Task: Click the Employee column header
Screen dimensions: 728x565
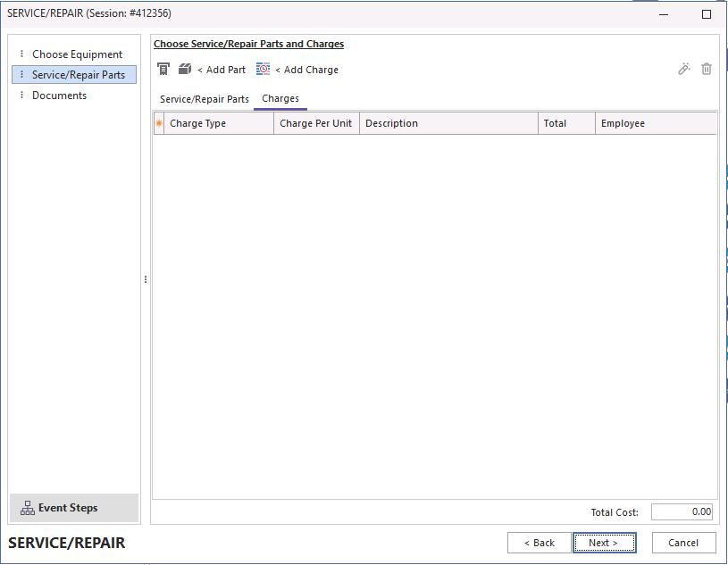Action: 654,123
